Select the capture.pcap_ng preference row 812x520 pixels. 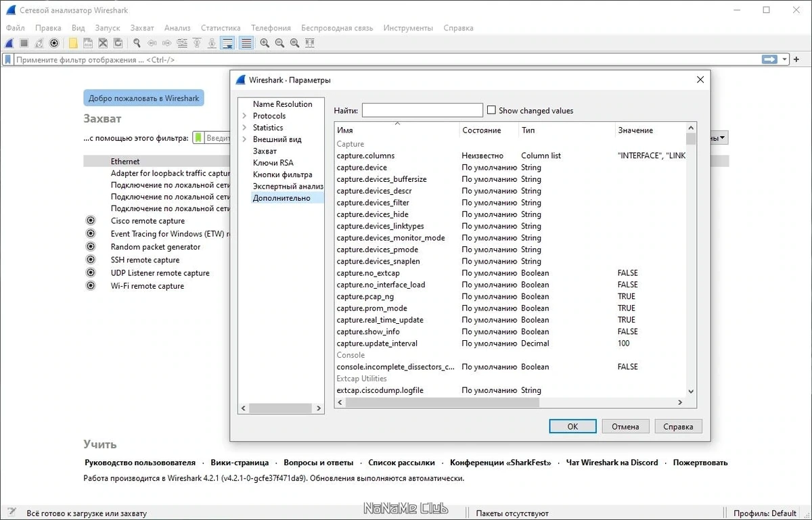(510, 296)
